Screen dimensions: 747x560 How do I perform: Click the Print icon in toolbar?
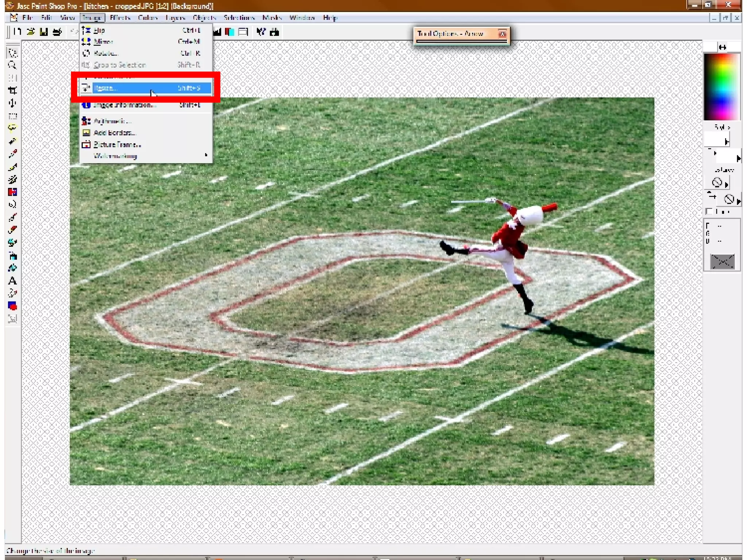point(57,32)
